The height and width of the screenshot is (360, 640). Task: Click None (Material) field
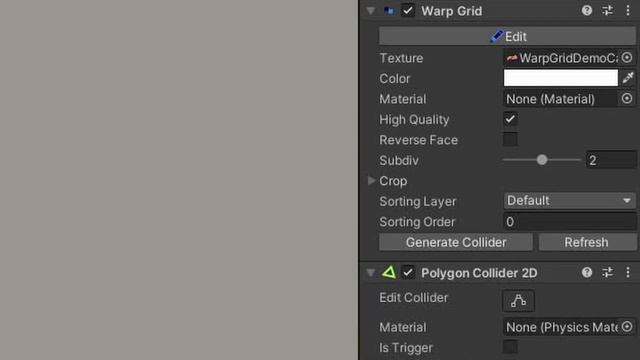click(x=560, y=99)
